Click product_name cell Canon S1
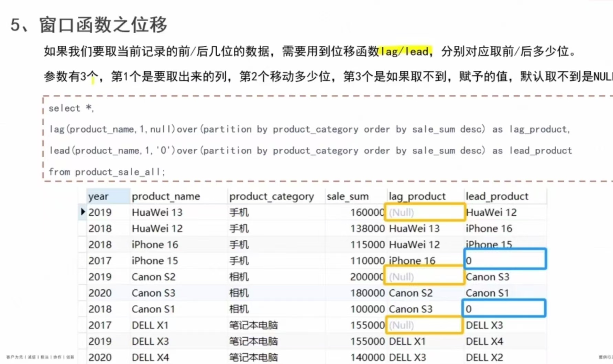Image resolution: width=613 pixels, height=364 pixels. [153, 309]
